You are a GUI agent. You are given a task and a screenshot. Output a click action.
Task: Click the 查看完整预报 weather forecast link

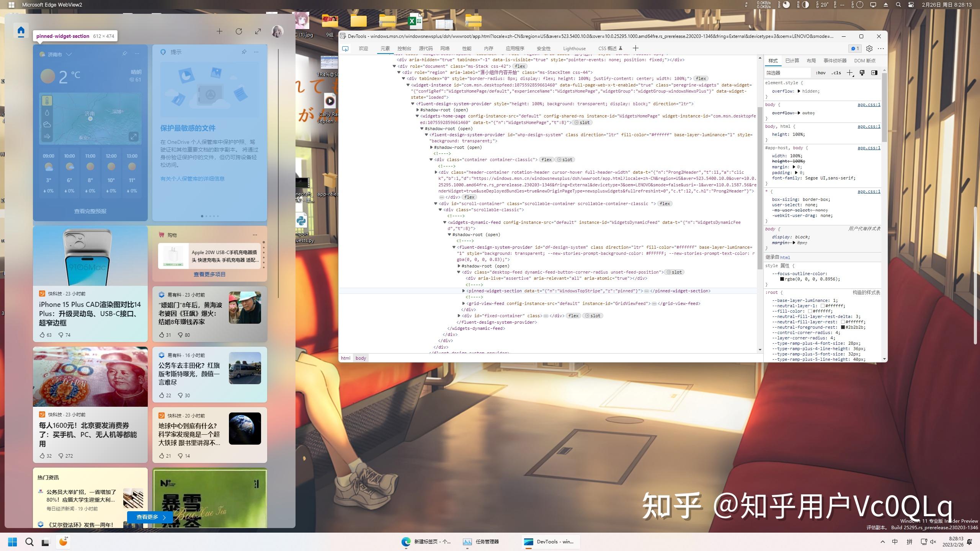90,211
